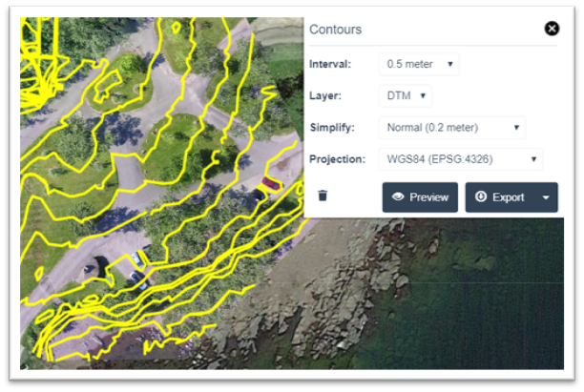Click the Contours panel title
This screenshot has width=584, height=392.
335,30
